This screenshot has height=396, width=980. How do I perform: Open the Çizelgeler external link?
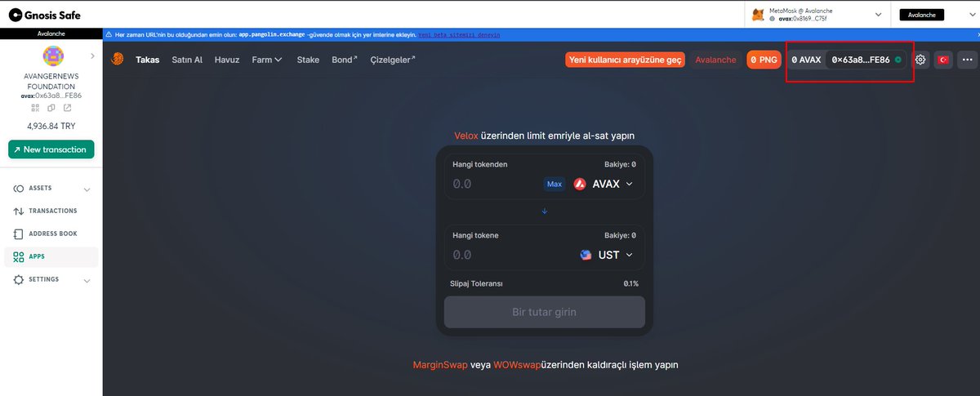(x=393, y=60)
